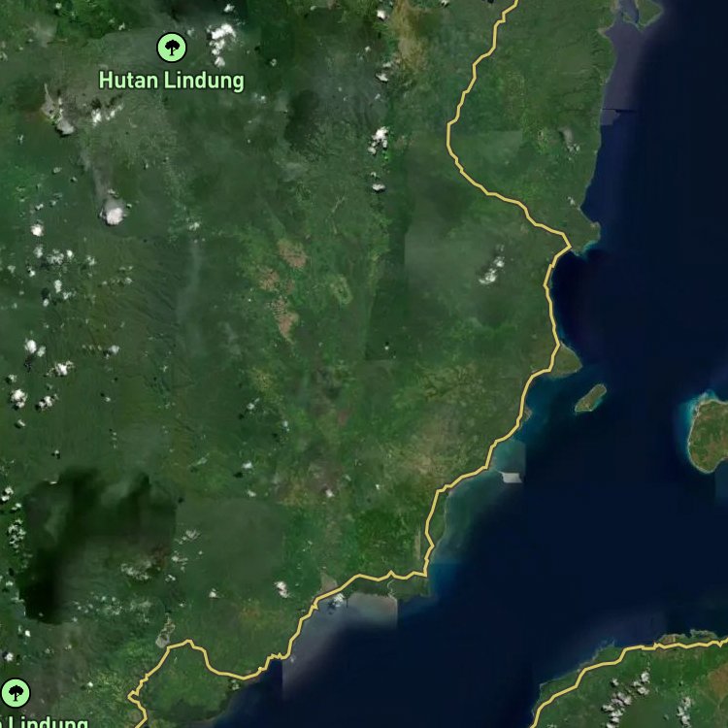The image size is (728, 728).
Task: Click the water inlet at the top-right corner
Action: (x=645, y=12)
